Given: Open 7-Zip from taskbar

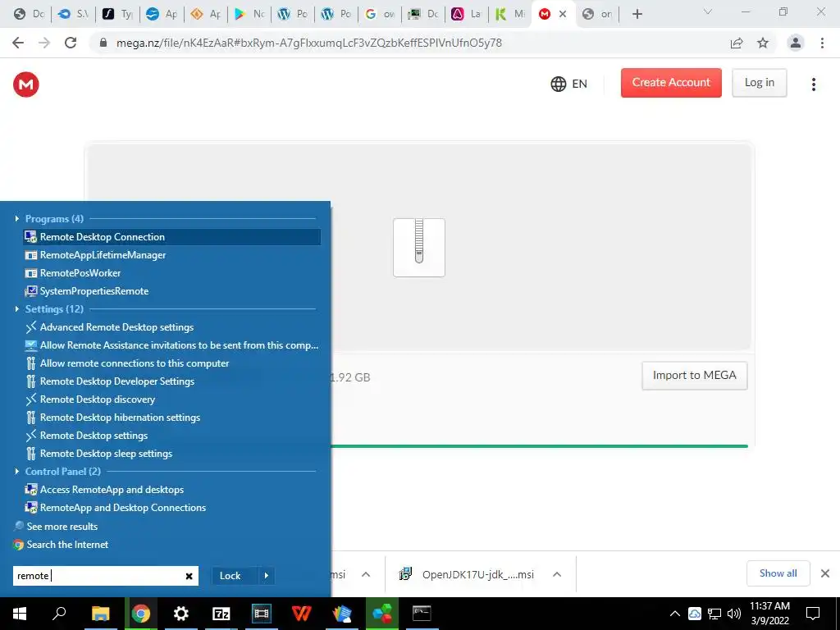Looking at the screenshot, I should point(221,614).
